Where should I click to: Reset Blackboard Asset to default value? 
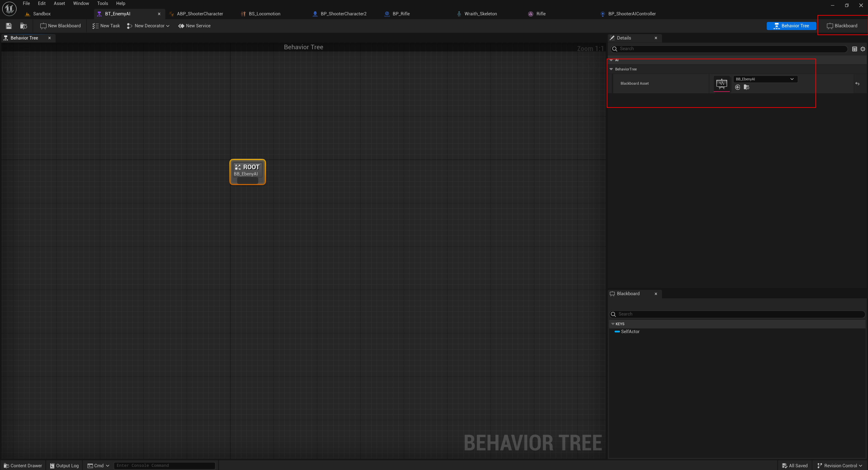(x=857, y=84)
